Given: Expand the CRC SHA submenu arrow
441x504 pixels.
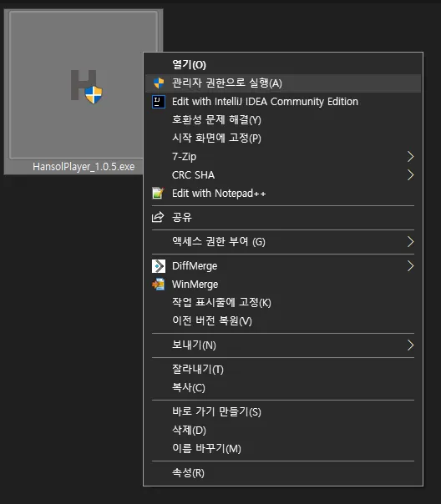Looking at the screenshot, I should click(x=410, y=175).
